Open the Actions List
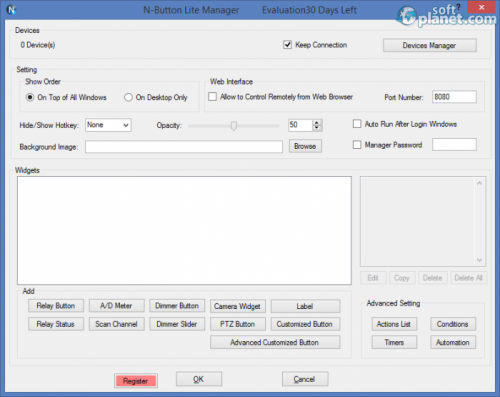 394,324
